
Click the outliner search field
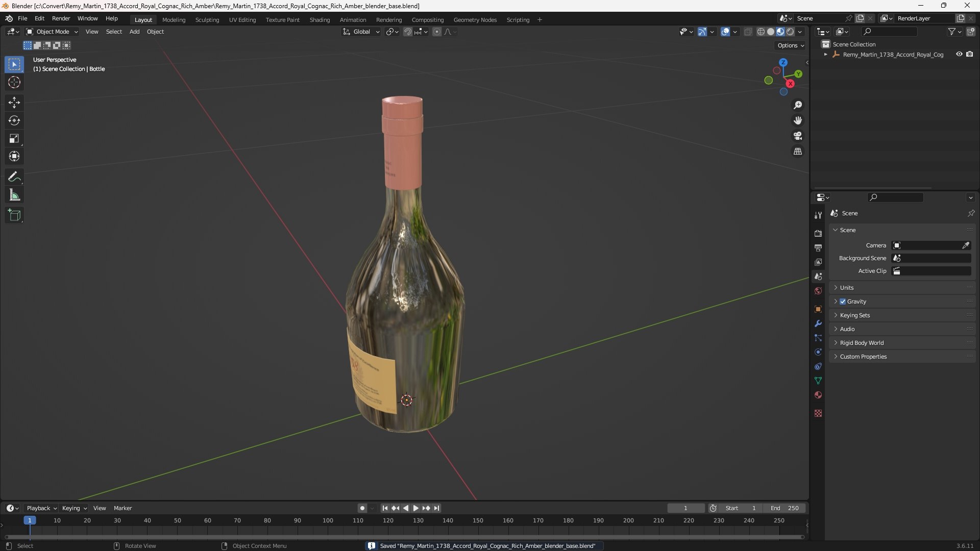889,32
